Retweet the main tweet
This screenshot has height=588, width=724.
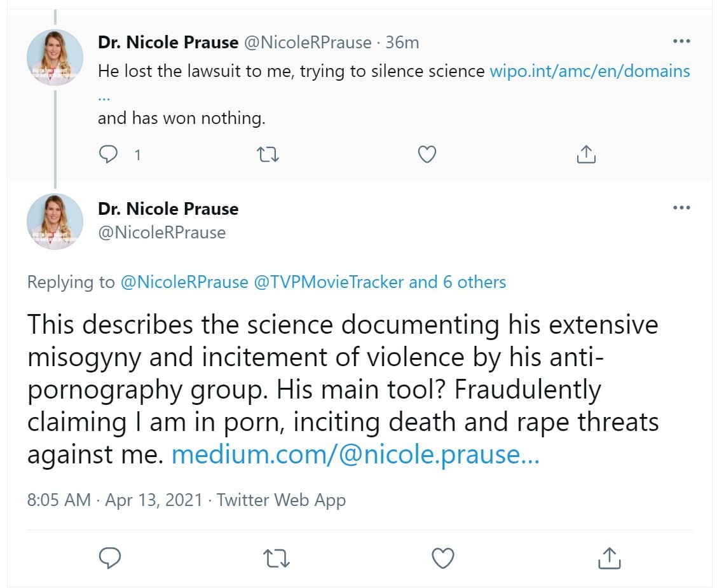277,558
